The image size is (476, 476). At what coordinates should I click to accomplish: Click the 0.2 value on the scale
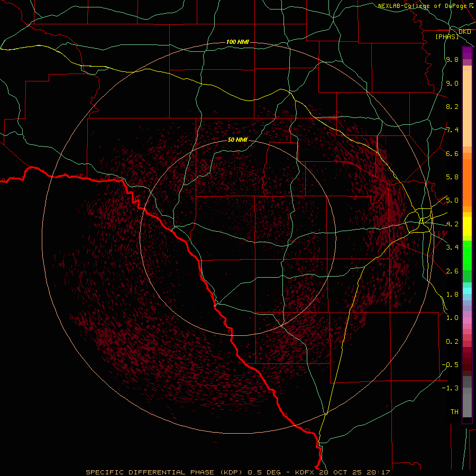click(452, 342)
